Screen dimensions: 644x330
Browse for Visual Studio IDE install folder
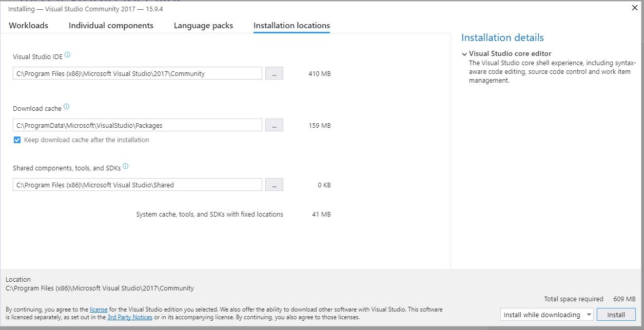point(274,73)
